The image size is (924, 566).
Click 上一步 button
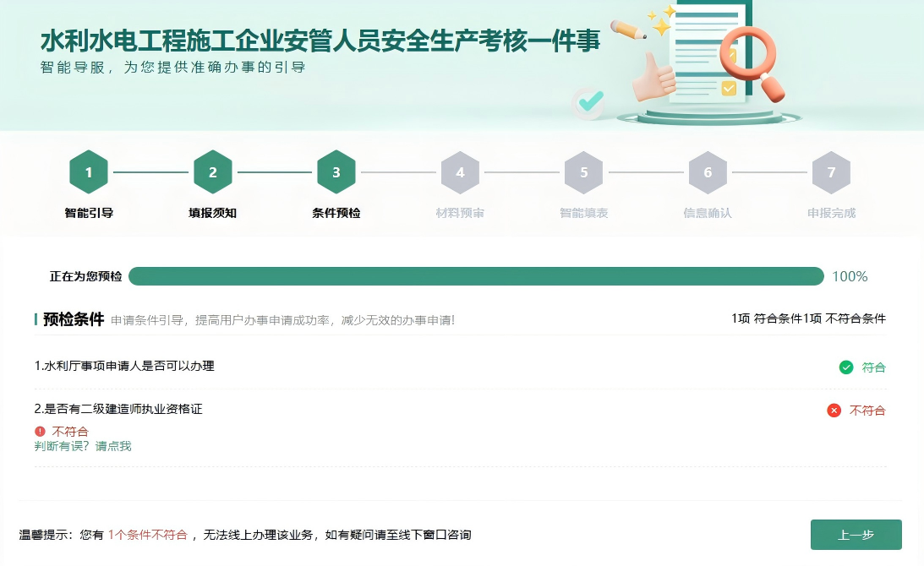point(856,535)
